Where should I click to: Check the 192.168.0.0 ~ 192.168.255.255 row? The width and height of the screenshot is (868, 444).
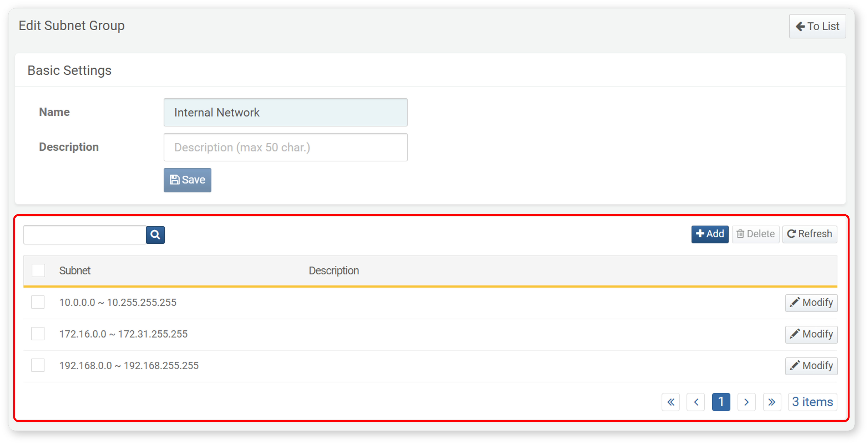[x=38, y=366]
